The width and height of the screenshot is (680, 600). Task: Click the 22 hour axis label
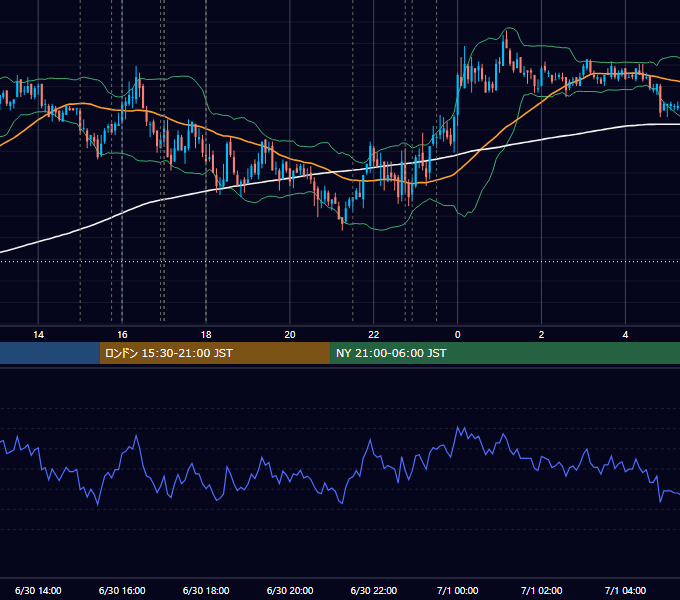[x=373, y=335]
